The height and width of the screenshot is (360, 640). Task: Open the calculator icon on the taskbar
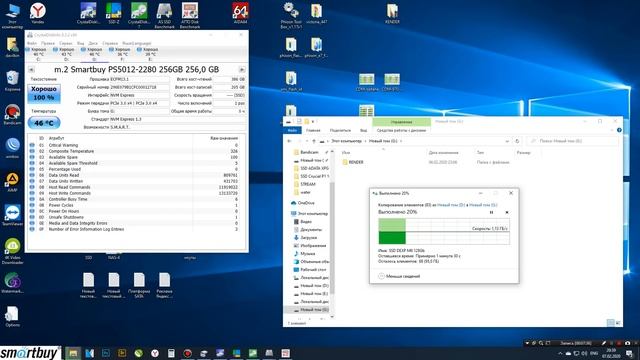(171, 353)
